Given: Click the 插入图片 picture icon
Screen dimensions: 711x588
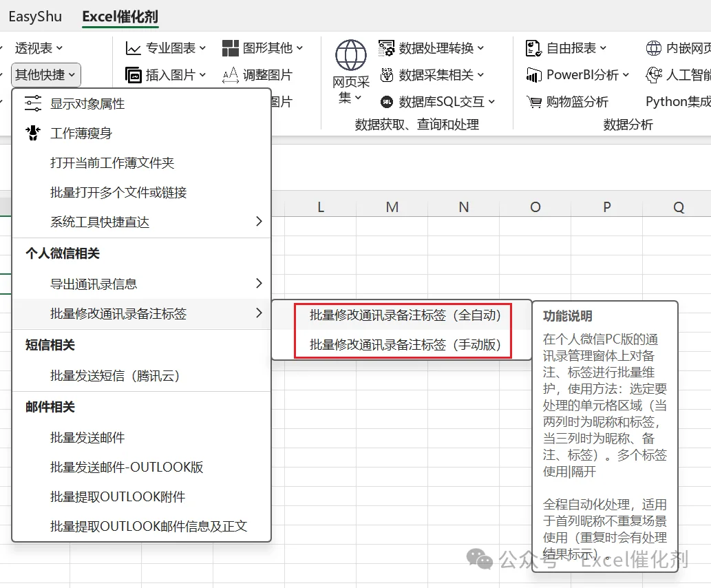Looking at the screenshot, I should point(134,75).
